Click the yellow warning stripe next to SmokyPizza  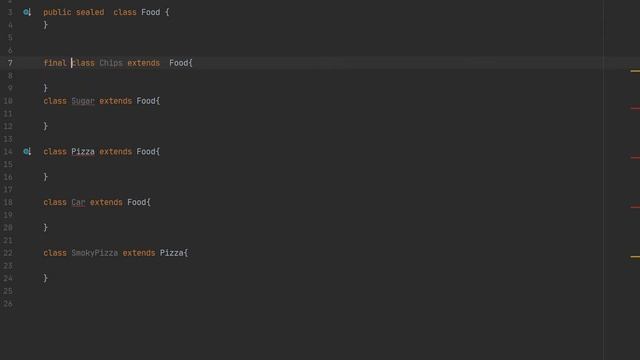click(635, 257)
